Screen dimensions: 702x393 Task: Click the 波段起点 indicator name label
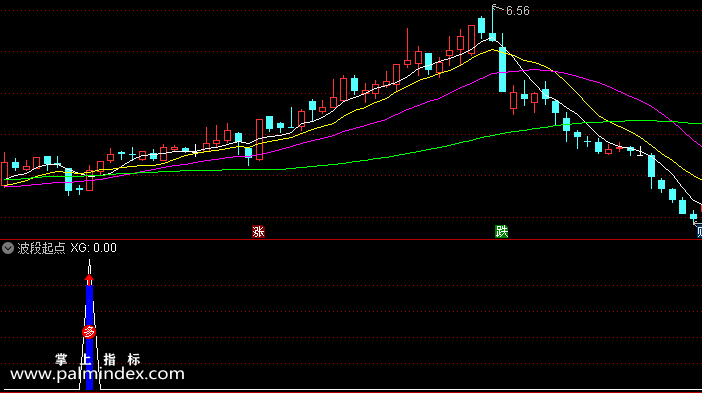[x=41, y=248]
